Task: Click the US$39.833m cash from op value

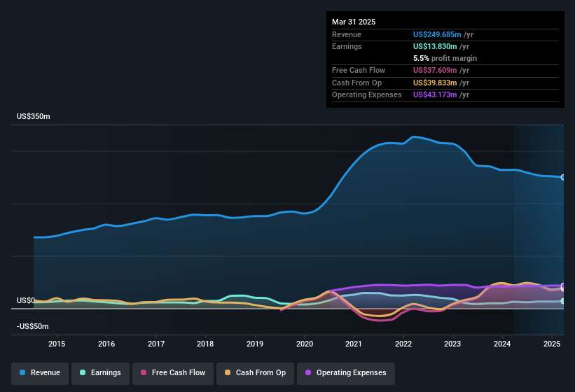Action: pos(435,83)
